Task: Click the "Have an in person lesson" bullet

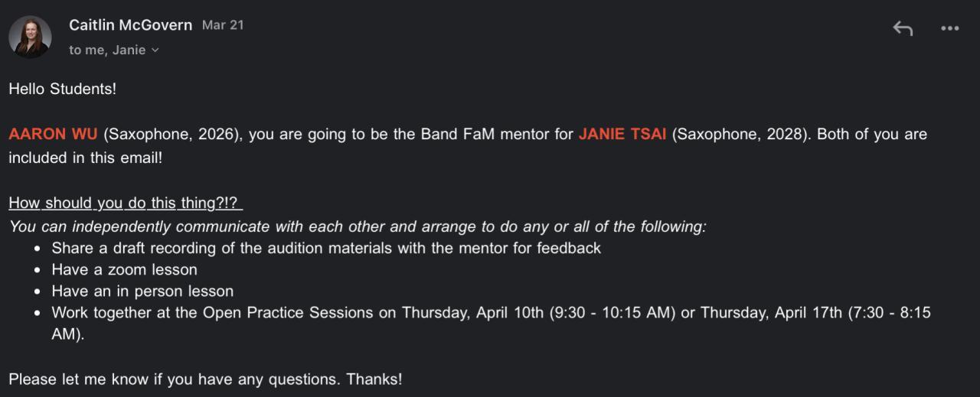Action: click(142, 291)
